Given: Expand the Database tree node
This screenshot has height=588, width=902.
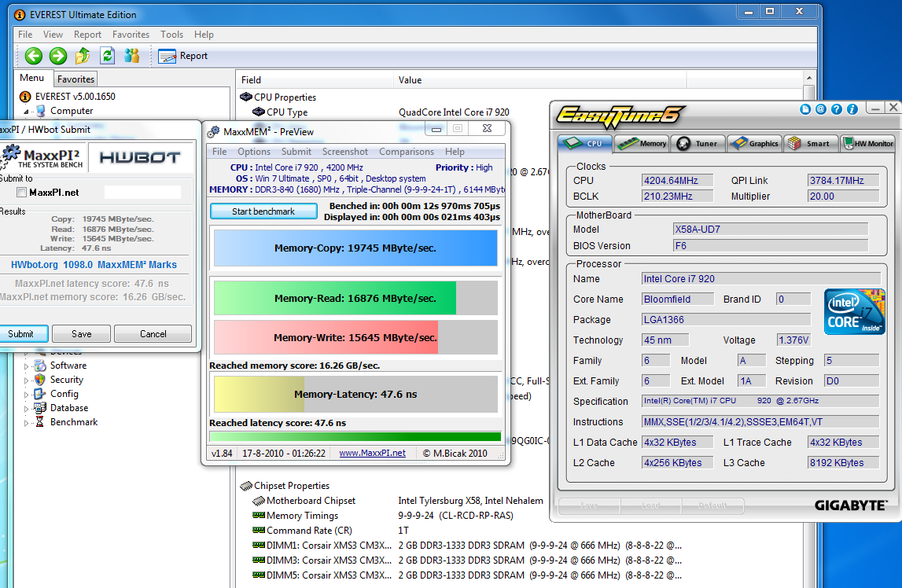Looking at the screenshot, I should click(26, 409).
